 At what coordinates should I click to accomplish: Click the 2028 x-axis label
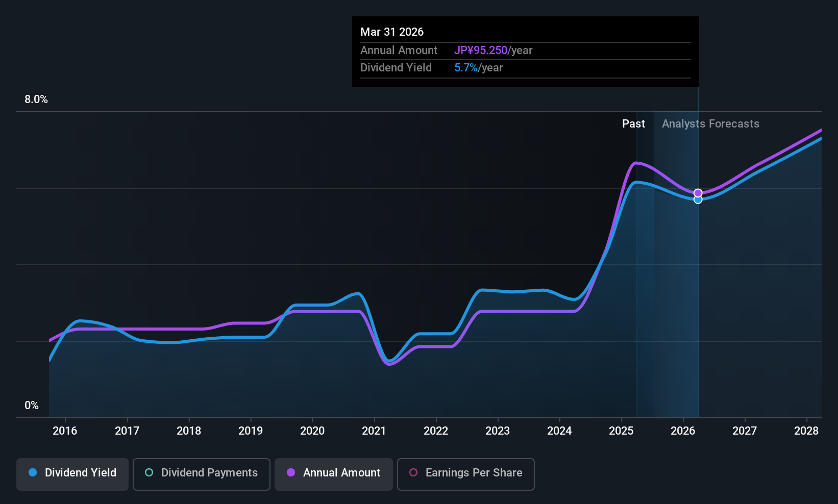(806, 431)
